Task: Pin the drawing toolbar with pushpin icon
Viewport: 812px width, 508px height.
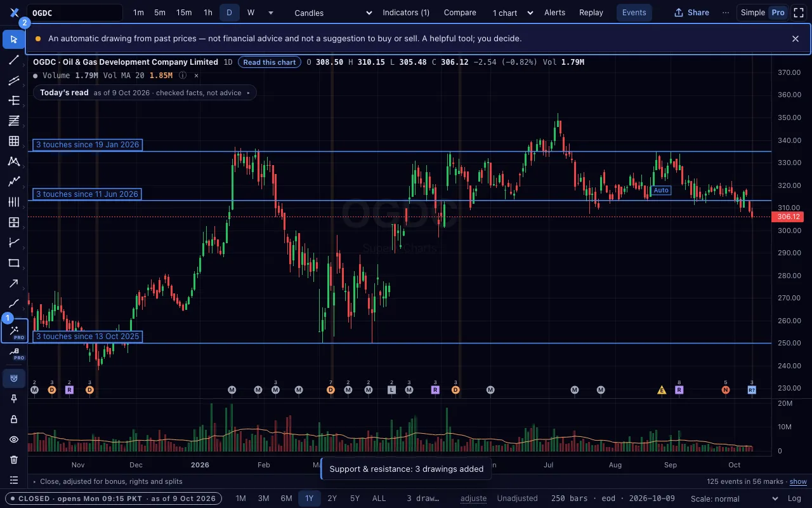Action: tap(14, 399)
